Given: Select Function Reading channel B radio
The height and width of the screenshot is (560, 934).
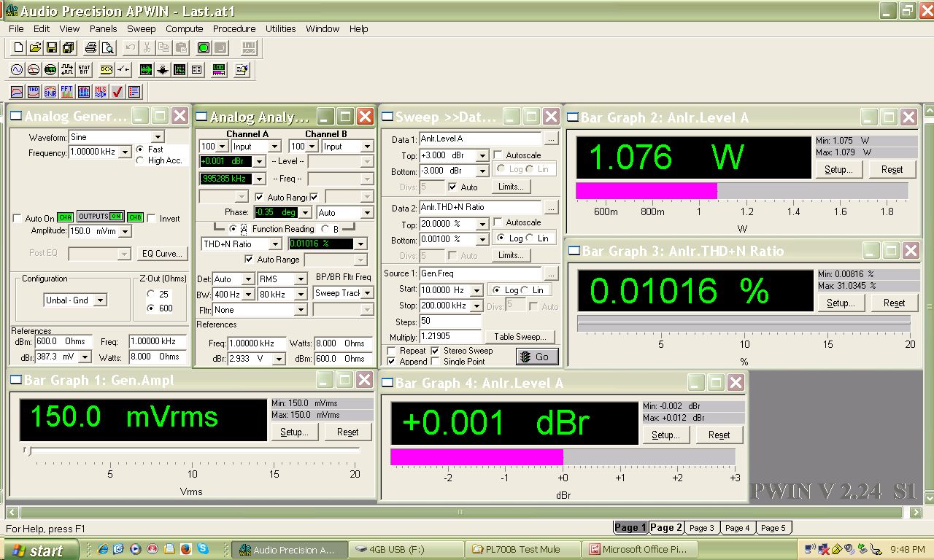Looking at the screenshot, I should 325,229.
